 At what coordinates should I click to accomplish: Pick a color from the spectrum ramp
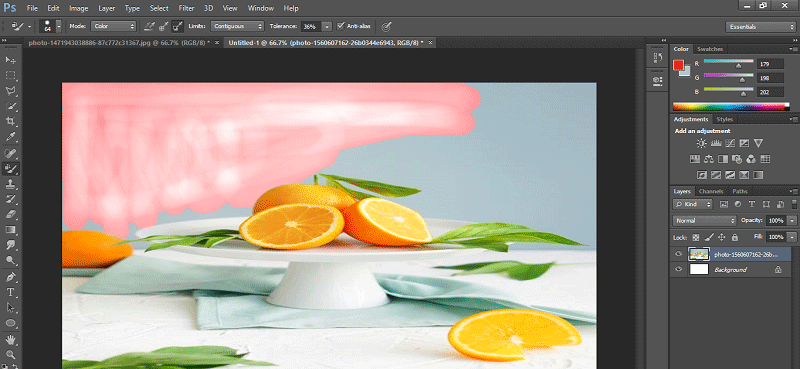pyautogui.click(x=731, y=107)
